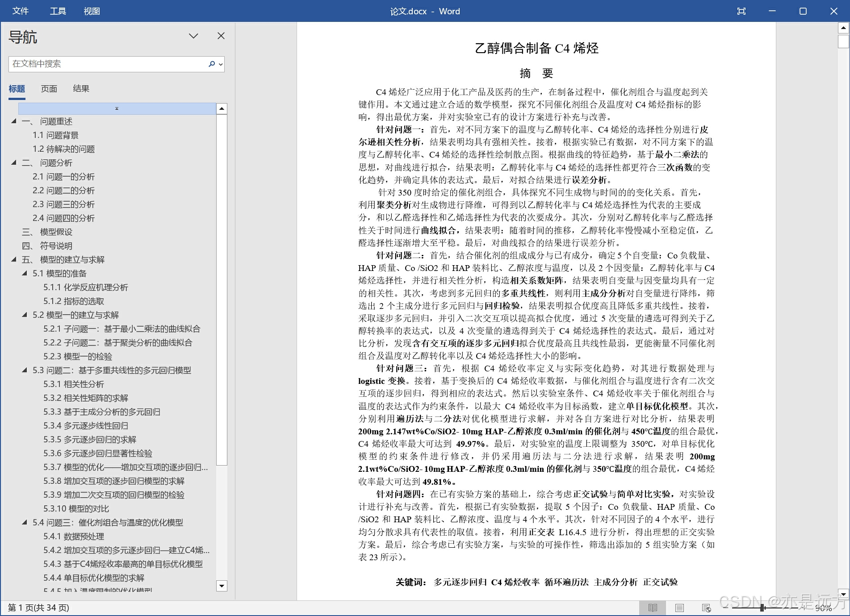The width and height of the screenshot is (850, 616).
Task: Navigate to heading '5.3.10 模型的对比'
Action: (x=76, y=509)
